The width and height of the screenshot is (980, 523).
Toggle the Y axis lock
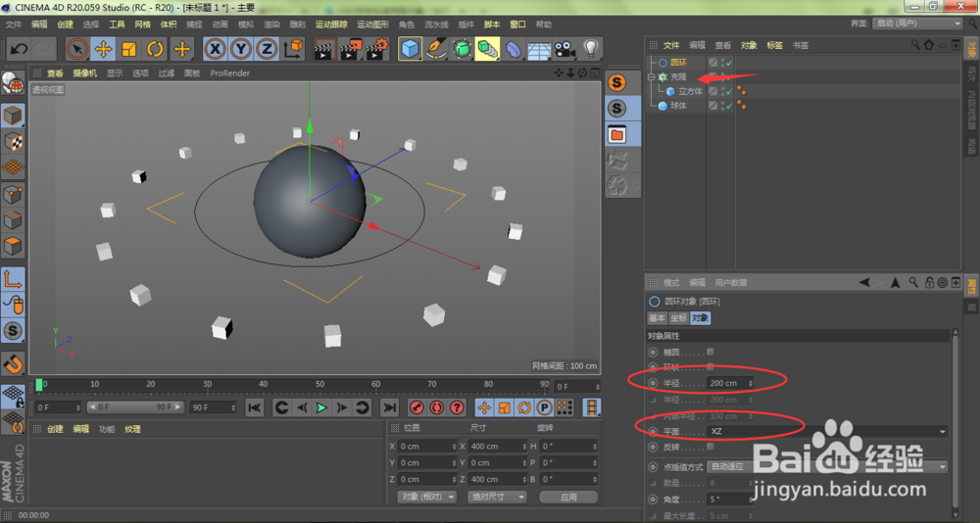241,49
